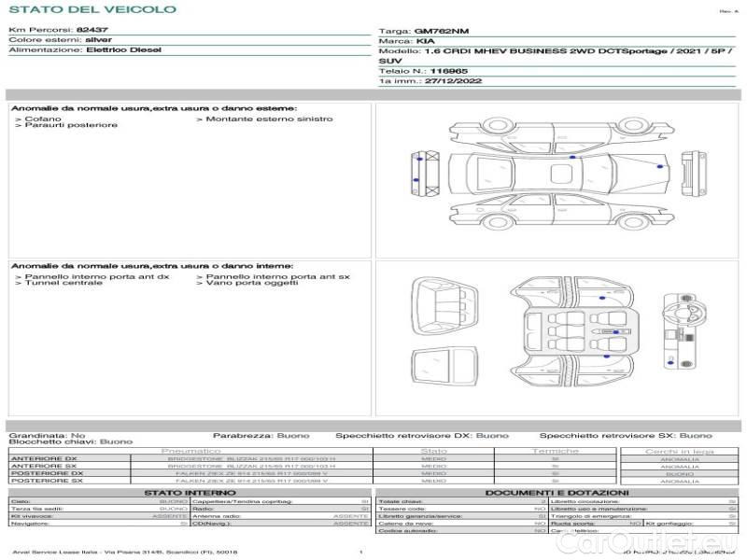Select the DOCUMENTI E DOTAZIONI section header
The image size is (747, 560).
tap(557, 492)
